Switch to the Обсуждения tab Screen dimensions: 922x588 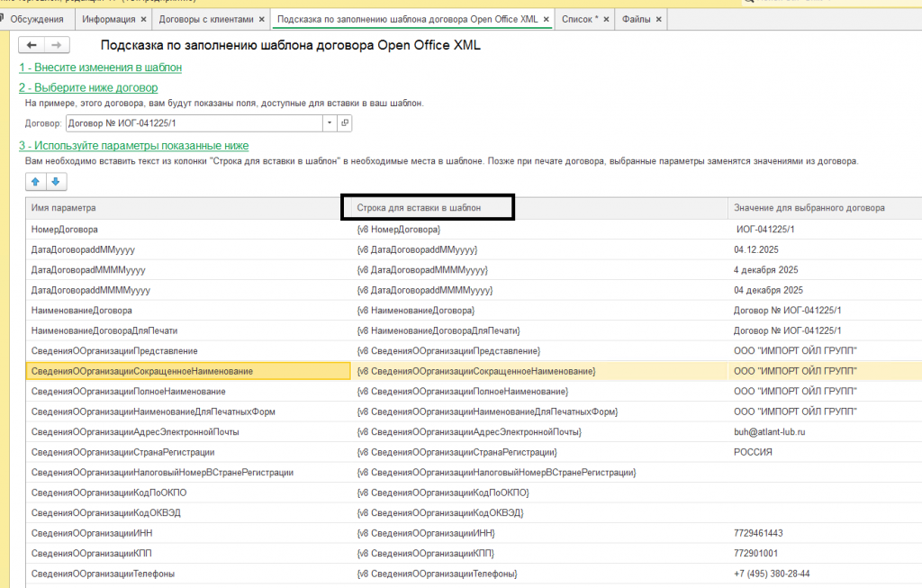[x=36, y=19]
